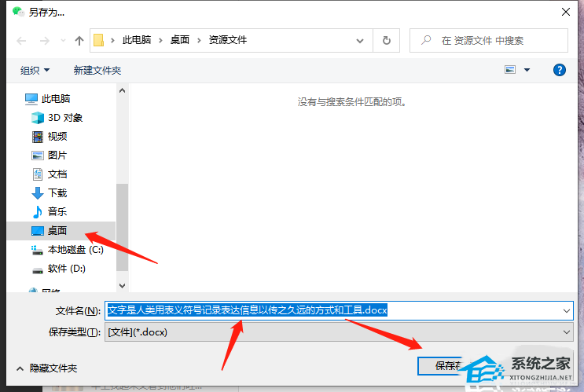Image resolution: width=584 pixels, height=392 pixels.
Task: Select 桌面 in the sidebar
Action: point(61,231)
